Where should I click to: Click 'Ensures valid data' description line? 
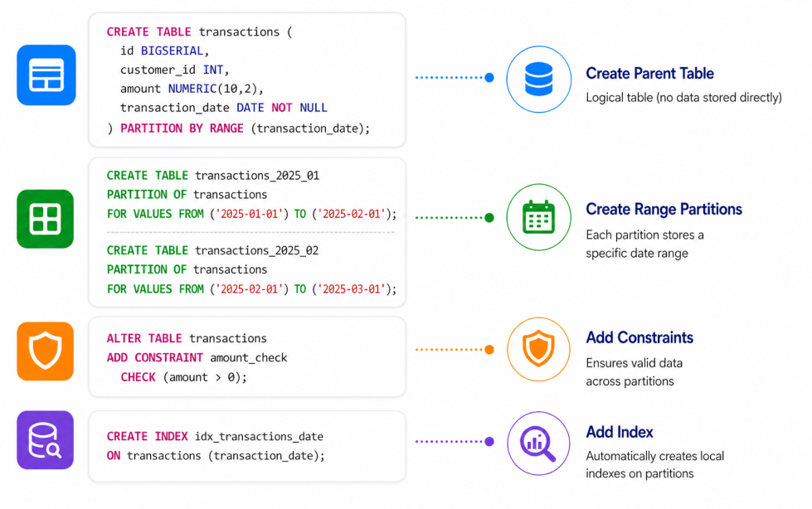pyautogui.click(x=635, y=363)
